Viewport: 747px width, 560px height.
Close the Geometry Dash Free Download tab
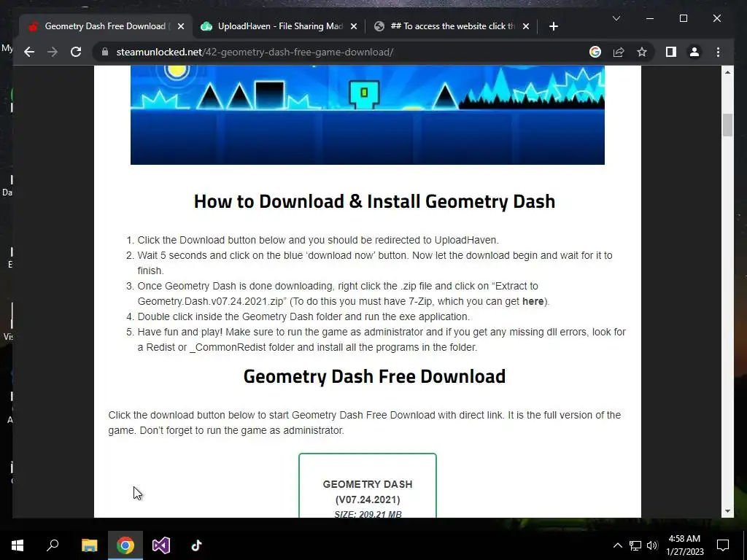pyautogui.click(x=181, y=26)
